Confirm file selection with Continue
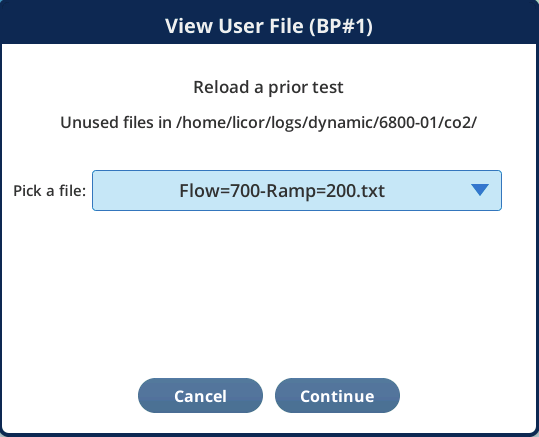Screen dimensions: 539x437 click(x=337, y=396)
